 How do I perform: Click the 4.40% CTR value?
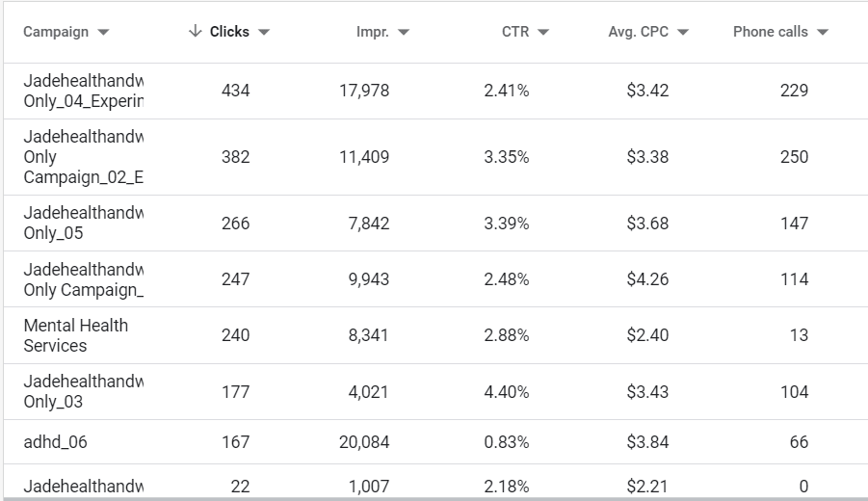click(507, 392)
